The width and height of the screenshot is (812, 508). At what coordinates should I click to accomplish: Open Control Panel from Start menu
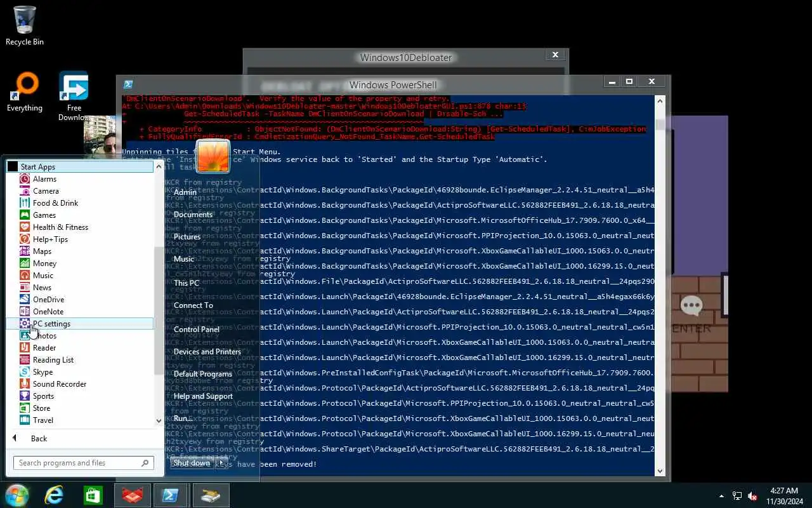[x=197, y=330]
